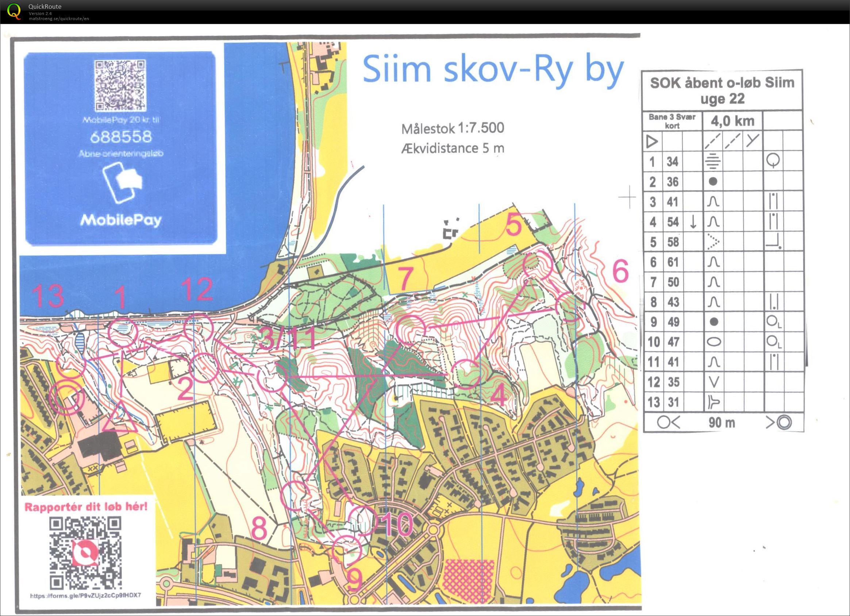Click the MobilePay QR code on the blue panel

click(x=120, y=86)
